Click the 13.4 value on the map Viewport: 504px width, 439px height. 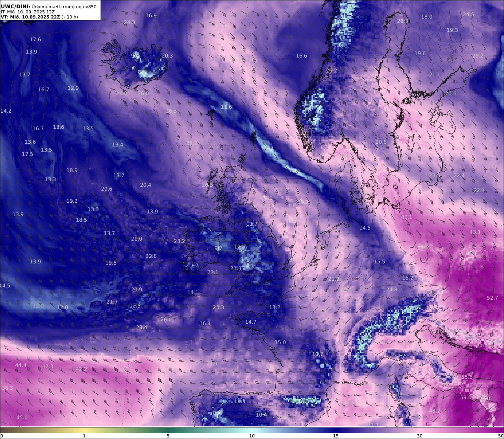tap(118, 144)
